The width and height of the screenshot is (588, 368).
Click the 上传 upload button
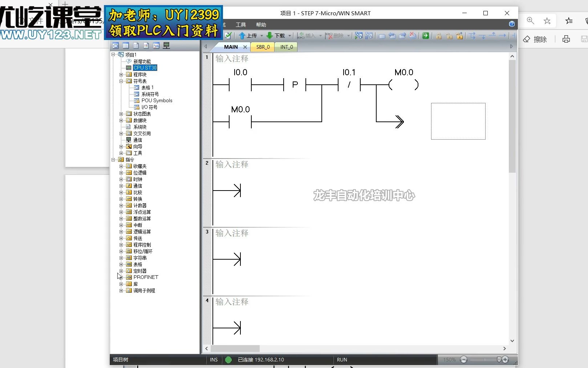pos(248,36)
